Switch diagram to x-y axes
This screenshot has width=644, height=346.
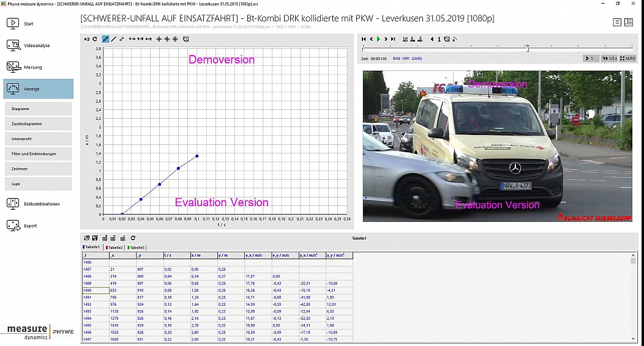click(148, 39)
